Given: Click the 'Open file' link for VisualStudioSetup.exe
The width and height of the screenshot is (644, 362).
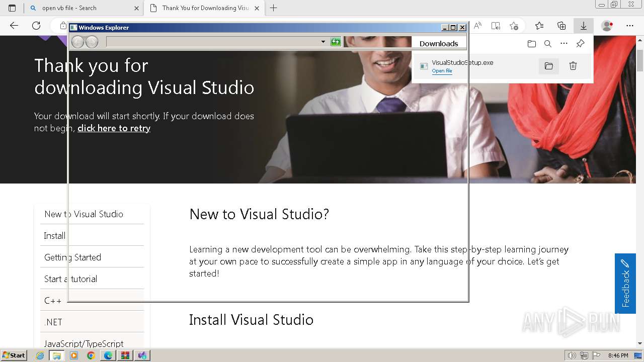Looking at the screenshot, I should [442, 71].
